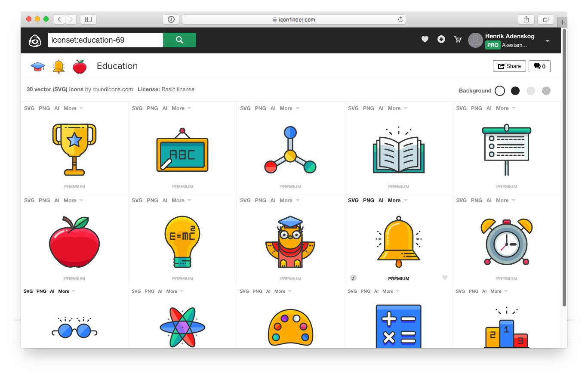Choose PNG format on the alarm clock card

(x=476, y=201)
